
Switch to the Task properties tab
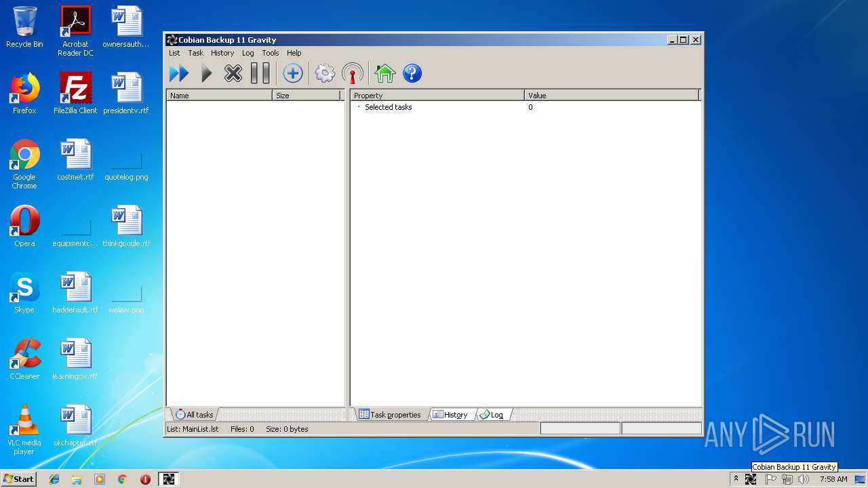click(390, 415)
